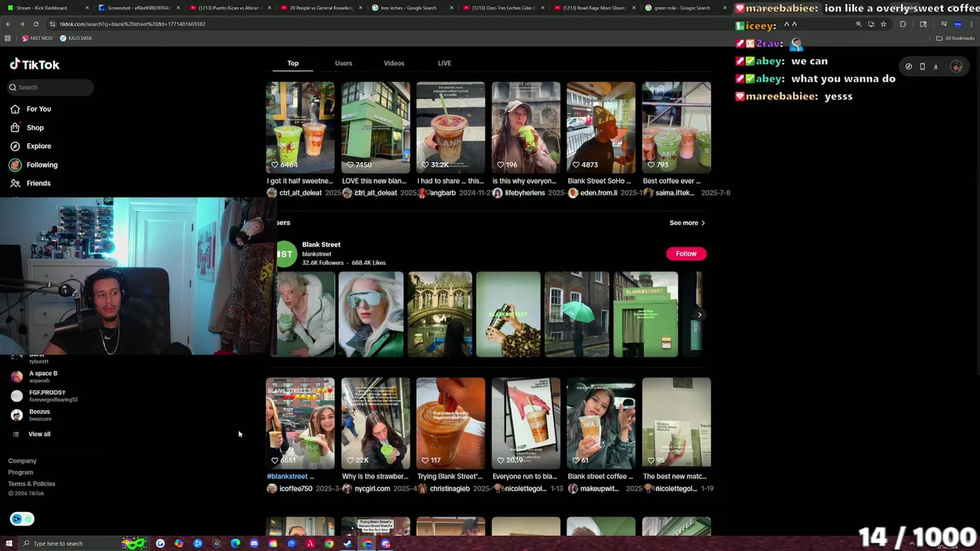Open video with 7450 likes
Screen dimensions: 980x551
pyautogui.click(x=375, y=127)
